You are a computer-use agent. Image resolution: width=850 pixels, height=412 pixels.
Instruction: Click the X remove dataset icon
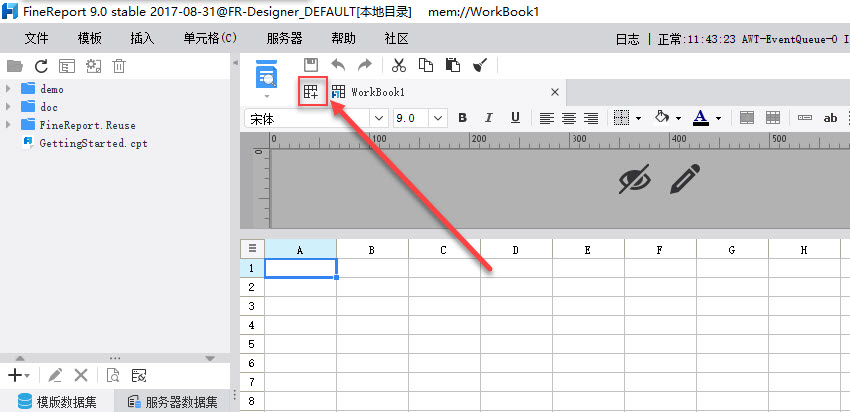(x=81, y=375)
